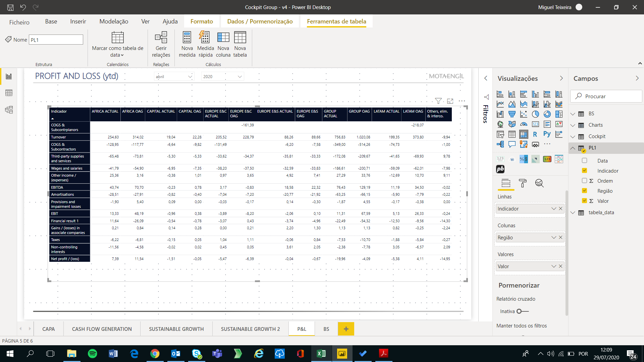Click Medida rápida button

[x=205, y=45]
